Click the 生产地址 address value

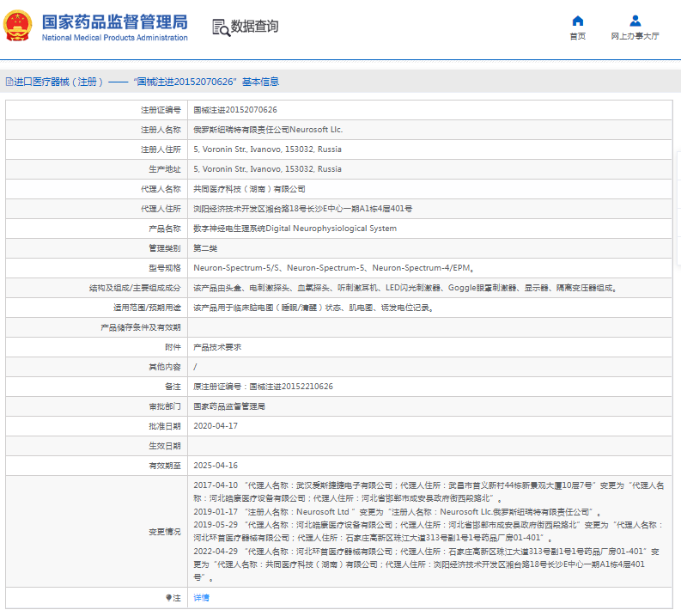click(267, 169)
